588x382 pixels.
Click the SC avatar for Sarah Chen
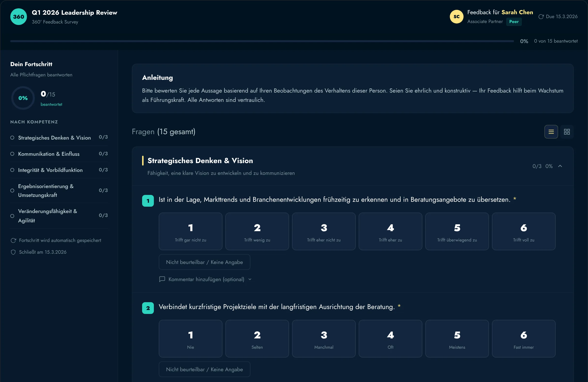[x=456, y=17]
